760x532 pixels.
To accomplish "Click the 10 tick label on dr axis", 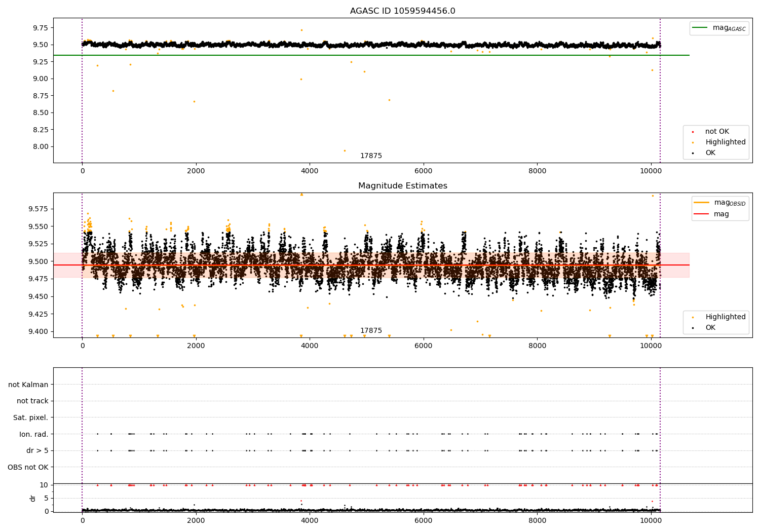I will point(44,485).
